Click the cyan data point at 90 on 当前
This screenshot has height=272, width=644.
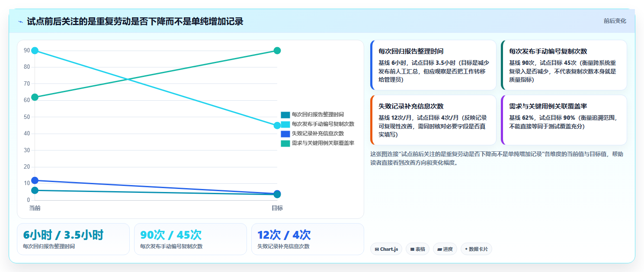(x=35, y=51)
